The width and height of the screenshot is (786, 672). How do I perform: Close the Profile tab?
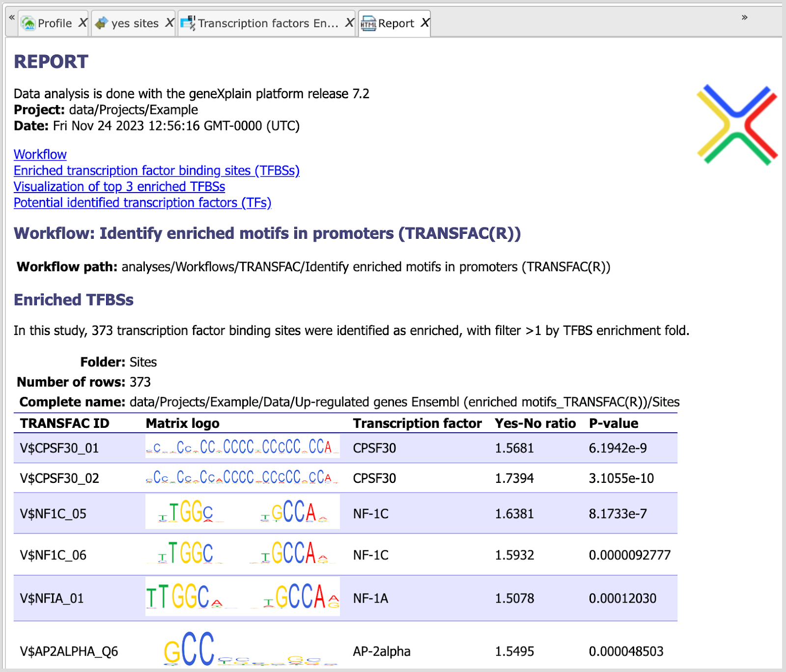click(83, 23)
